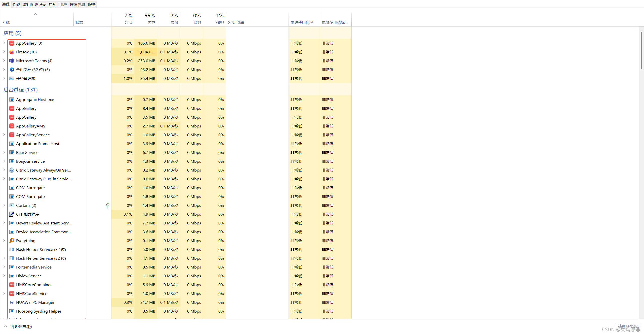Open the 详细信息 tab

coord(77,5)
